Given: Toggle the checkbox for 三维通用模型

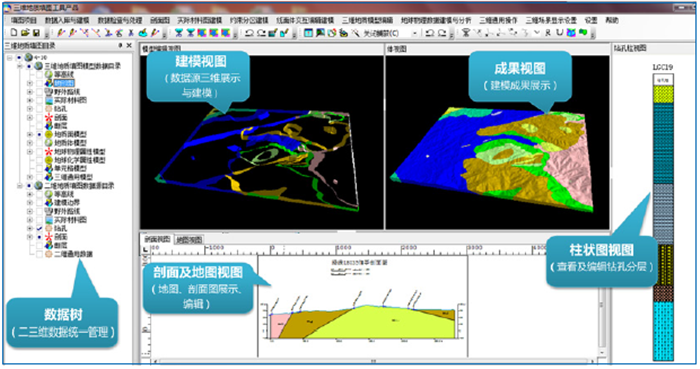Looking at the screenshot, I should (x=39, y=178).
